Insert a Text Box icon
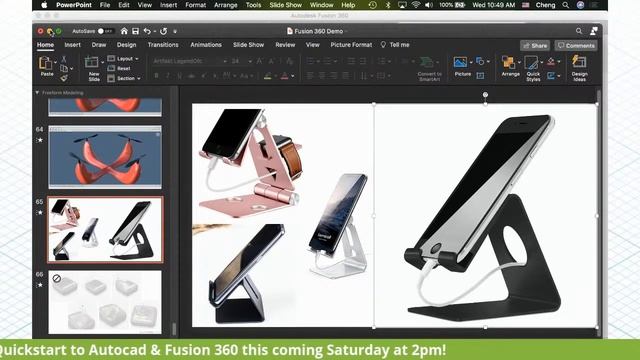640x360 pixels. [480, 75]
